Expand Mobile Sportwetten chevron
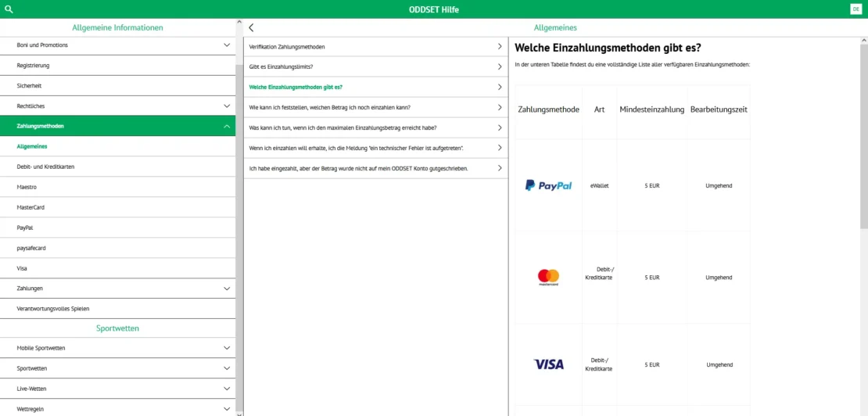The height and width of the screenshot is (416, 868). [x=227, y=348]
